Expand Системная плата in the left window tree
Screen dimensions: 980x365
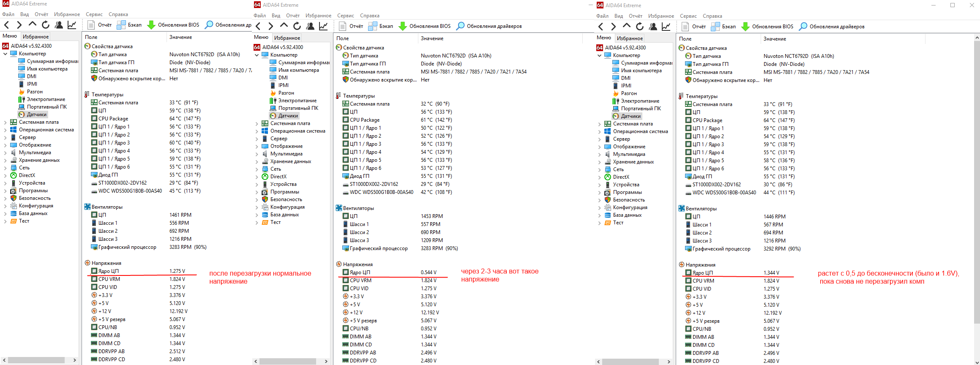pyautogui.click(x=5, y=122)
